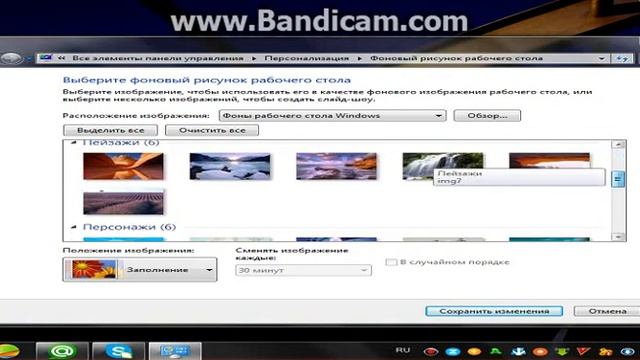Select the red rock arch thumbnail
640x360 pixels.
tap(549, 160)
